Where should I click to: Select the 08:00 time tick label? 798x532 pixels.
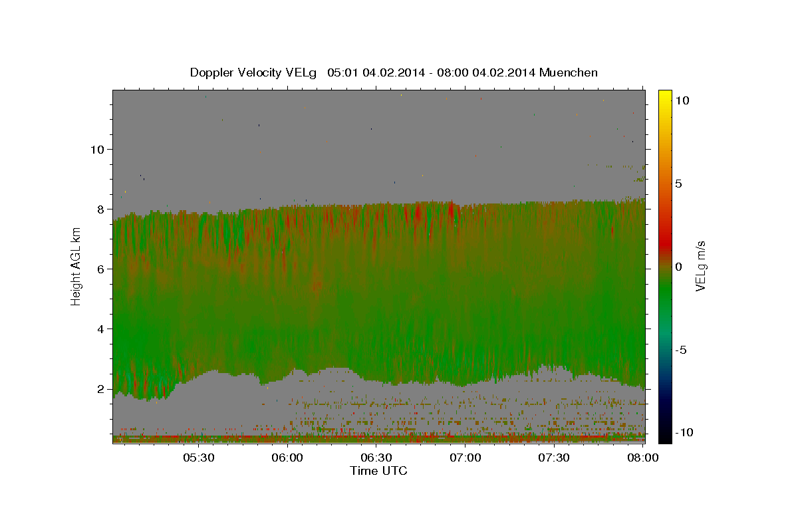[x=642, y=458]
